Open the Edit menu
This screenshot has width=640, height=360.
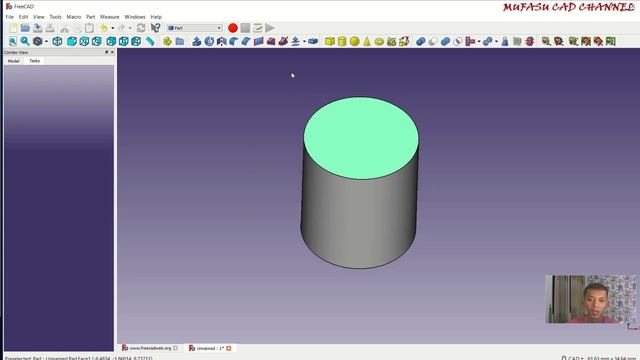coord(23,17)
